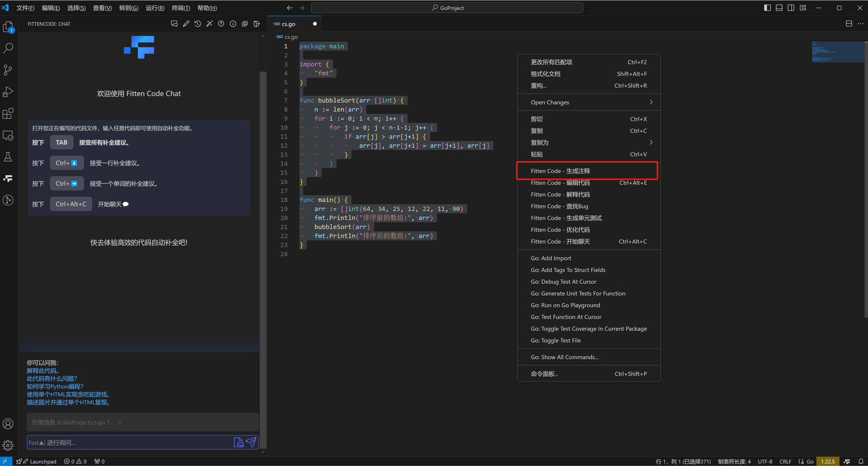The height and width of the screenshot is (466, 868).
Task: Click the attach code icon in chat input
Action: pos(239,442)
